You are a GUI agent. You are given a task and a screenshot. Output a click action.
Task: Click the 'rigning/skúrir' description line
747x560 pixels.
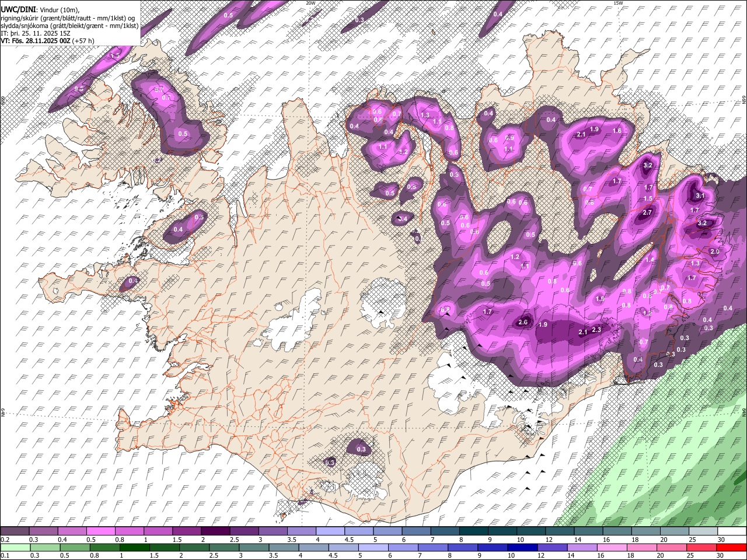pyautogui.click(x=68, y=17)
